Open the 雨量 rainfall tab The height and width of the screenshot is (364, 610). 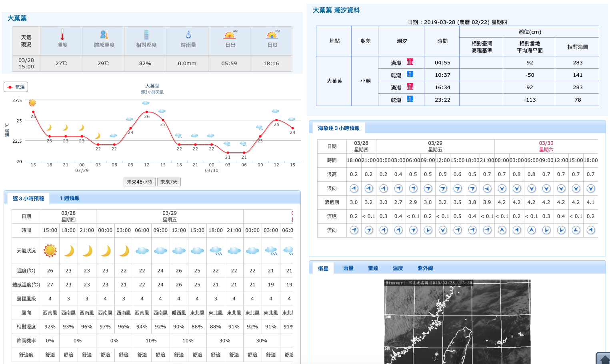(348, 268)
